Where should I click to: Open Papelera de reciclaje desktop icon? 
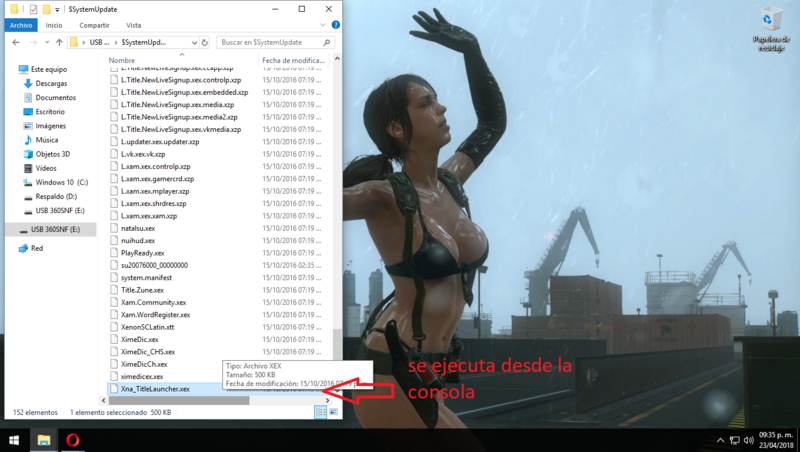[x=771, y=29]
